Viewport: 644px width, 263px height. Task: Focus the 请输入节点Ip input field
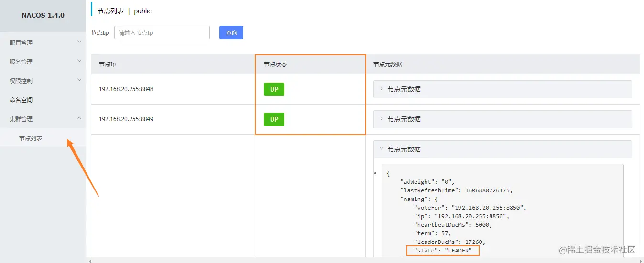pyautogui.click(x=162, y=32)
